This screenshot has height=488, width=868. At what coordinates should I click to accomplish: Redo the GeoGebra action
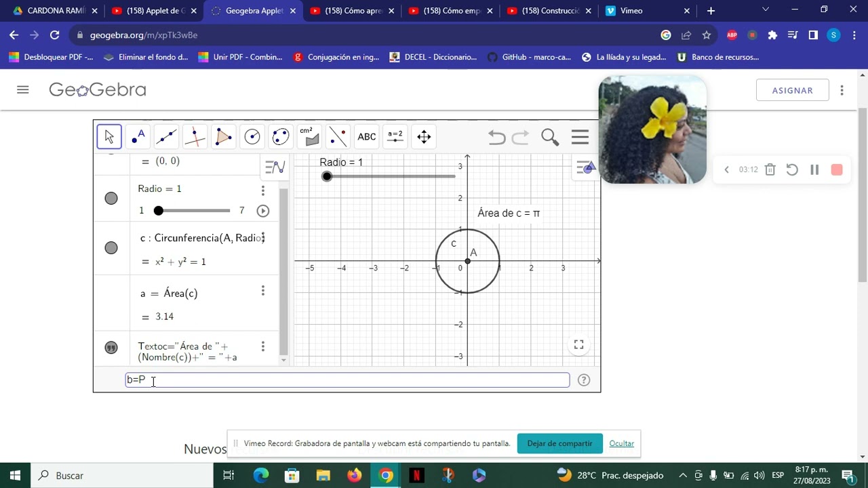[x=520, y=138]
